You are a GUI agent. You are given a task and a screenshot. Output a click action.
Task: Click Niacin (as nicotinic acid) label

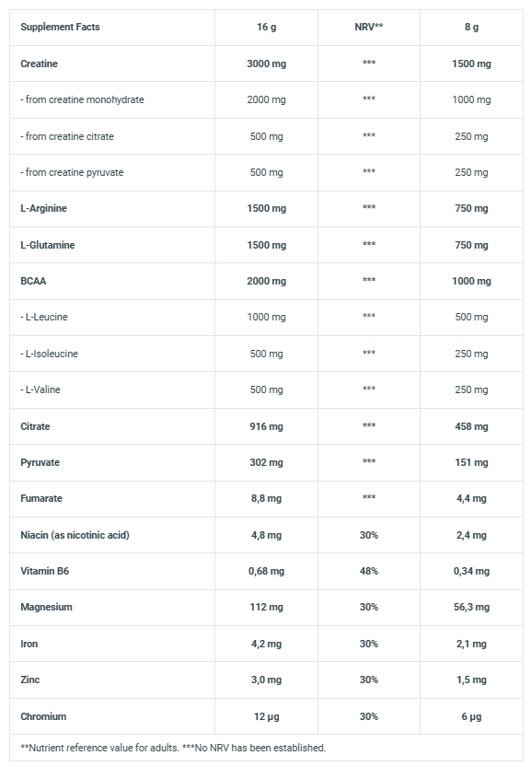click(x=75, y=535)
